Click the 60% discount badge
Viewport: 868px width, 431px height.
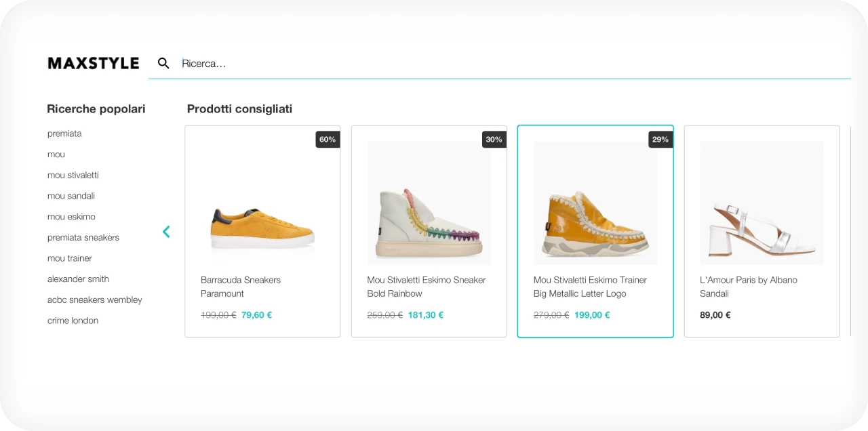click(x=328, y=140)
